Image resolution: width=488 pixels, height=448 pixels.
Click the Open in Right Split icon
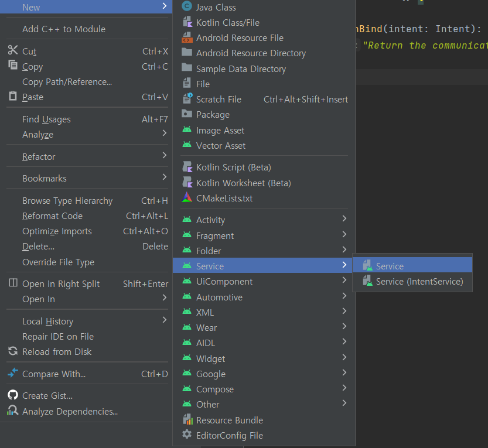pyautogui.click(x=13, y=282)
